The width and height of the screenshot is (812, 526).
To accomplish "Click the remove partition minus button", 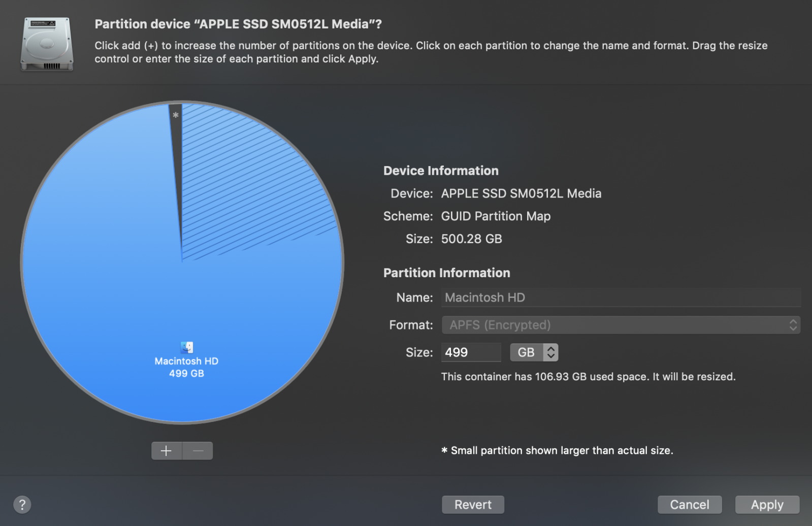I will (x=198, y=450).
